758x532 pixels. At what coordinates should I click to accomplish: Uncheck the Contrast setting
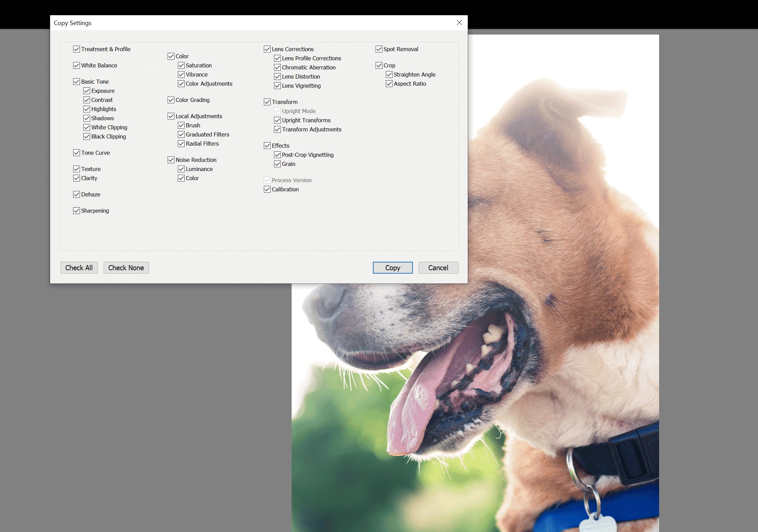click(x=87, y=100)
